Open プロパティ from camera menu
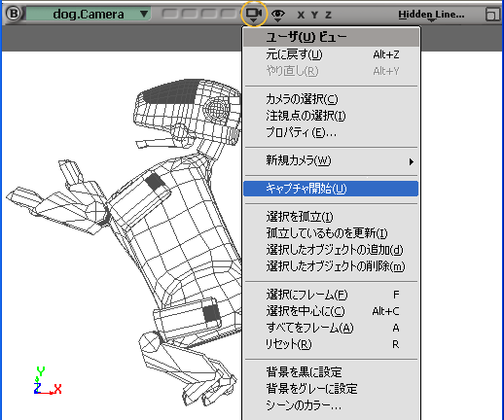This screenshot has height=420, width=504. coord(331,132)
